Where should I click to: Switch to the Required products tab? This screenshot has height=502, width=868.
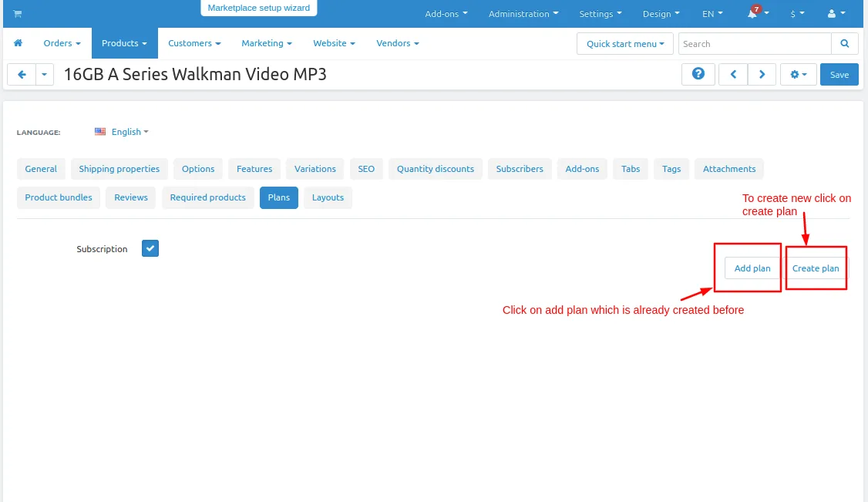tap(207, 197)
